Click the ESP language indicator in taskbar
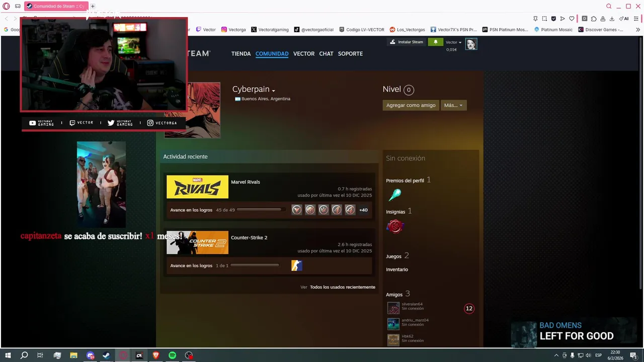Image resolution: width=644 pixels, height=362 pixels. [599, 355]
